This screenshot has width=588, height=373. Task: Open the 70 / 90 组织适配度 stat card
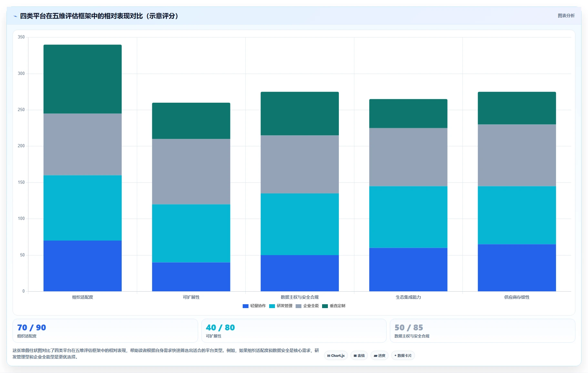(x=105, y=331)
